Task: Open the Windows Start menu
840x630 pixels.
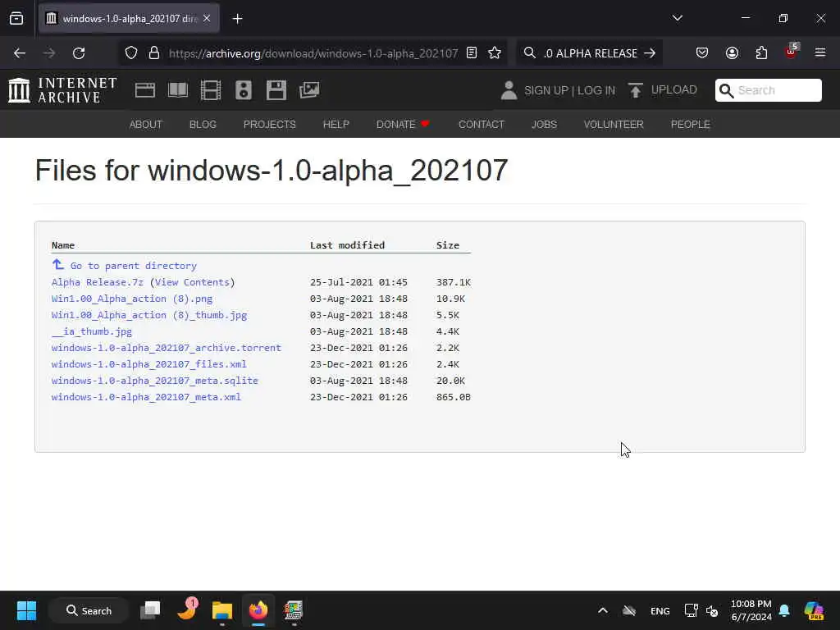Action: tap(26, 610)
